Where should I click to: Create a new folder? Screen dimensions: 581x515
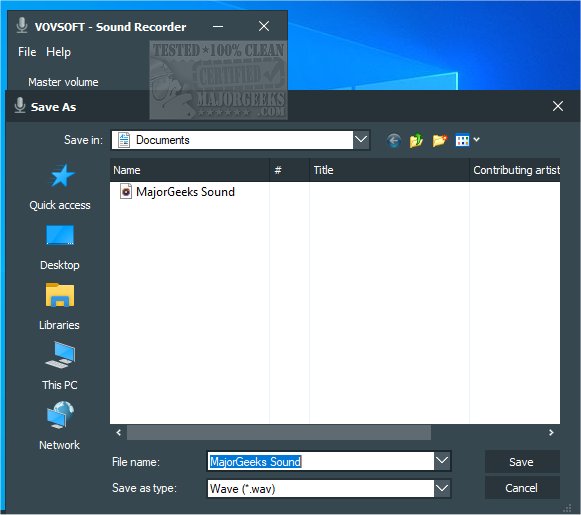439,141
